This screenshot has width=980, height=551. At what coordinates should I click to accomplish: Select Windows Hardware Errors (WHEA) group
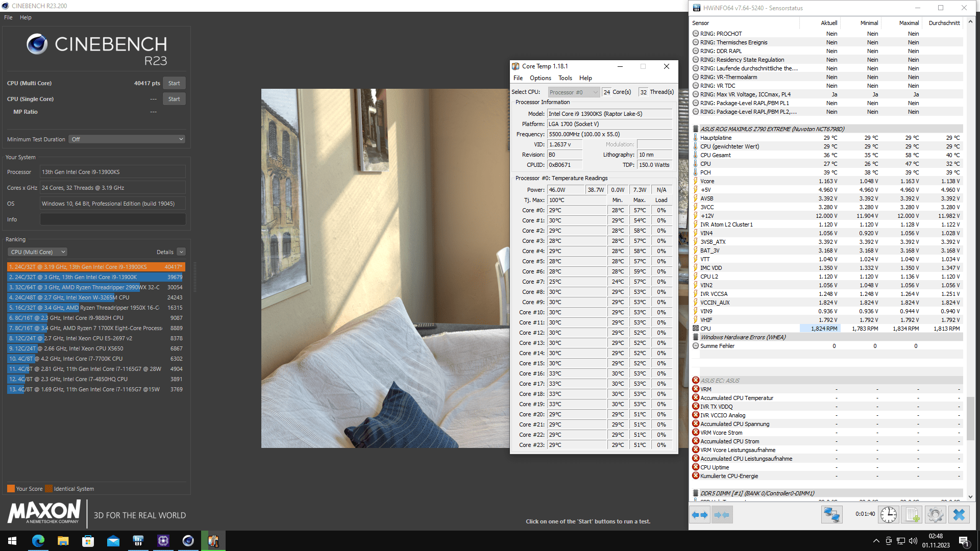827,337
